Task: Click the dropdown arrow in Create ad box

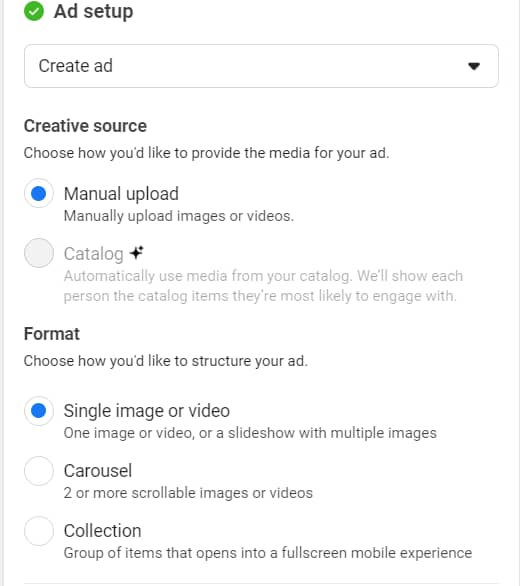Action: pyautogui.click(x=474, y=66)
